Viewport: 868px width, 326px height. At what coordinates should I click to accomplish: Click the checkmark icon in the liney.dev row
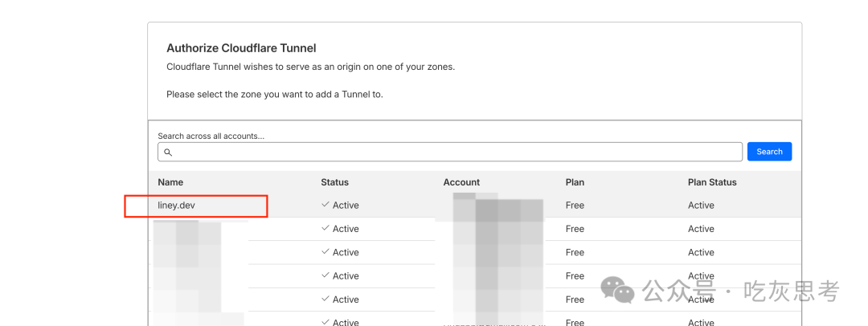325,205
